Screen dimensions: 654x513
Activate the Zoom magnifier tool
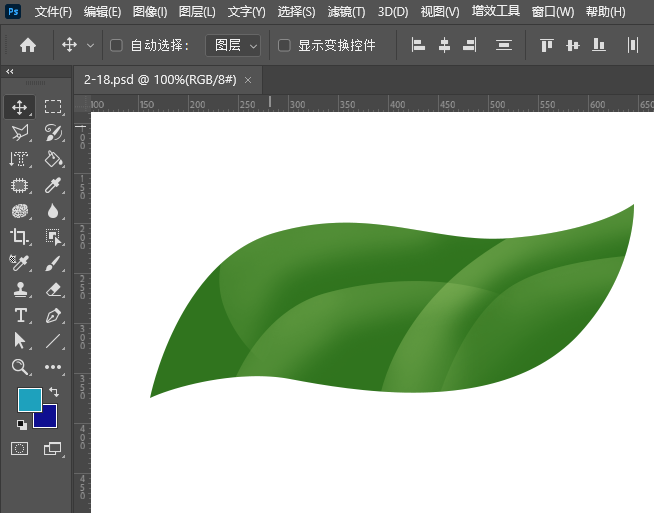pyautogui.click(x=19, y=367)
